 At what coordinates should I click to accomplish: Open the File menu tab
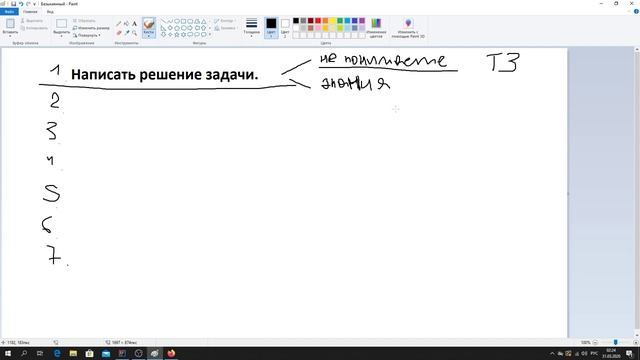(9, 11)
